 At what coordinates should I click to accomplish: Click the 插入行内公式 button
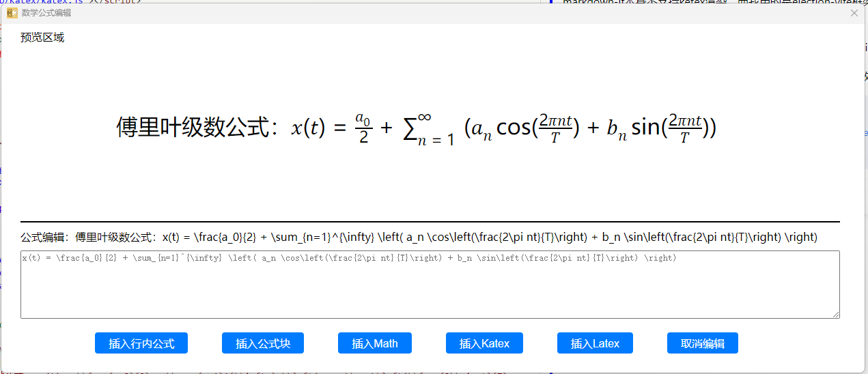tap(141, 343)
